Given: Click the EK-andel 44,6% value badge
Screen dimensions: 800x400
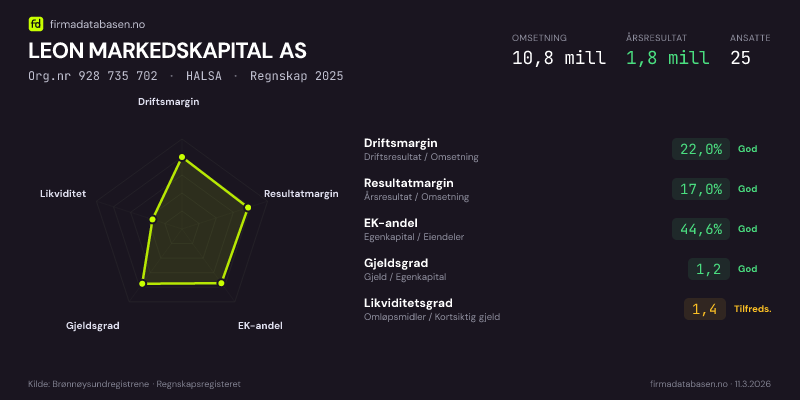Looking at the screenshot, I should pos(701,229).
